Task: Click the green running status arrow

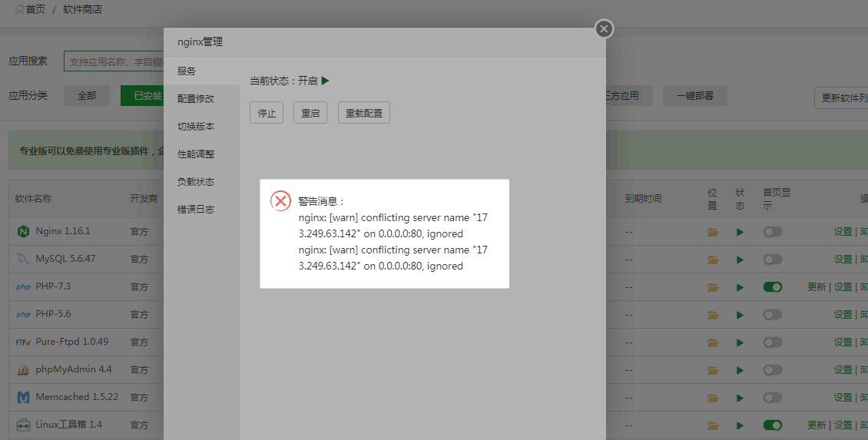Action: 326,81
